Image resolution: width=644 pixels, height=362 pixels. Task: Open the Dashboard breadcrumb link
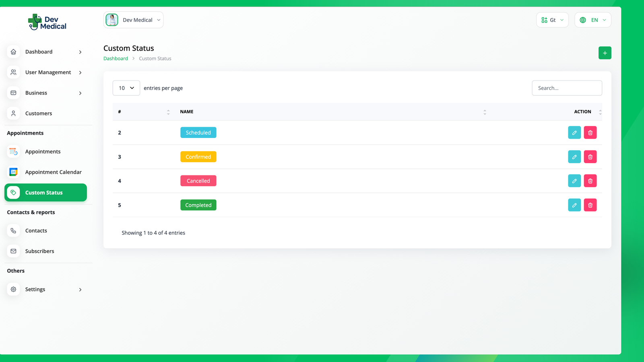coord(116,58)
